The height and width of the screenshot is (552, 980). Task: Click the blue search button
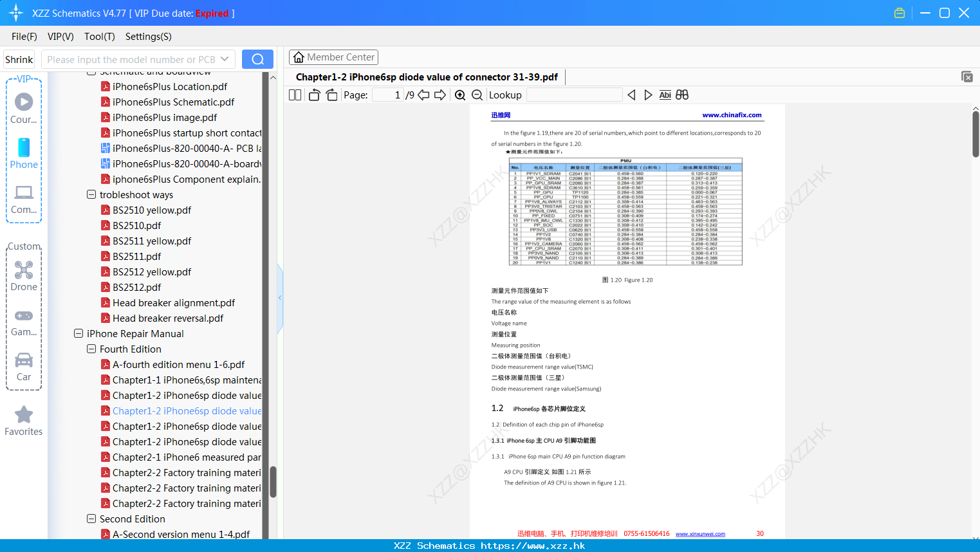pyautogui.click(x=257, y=59)
